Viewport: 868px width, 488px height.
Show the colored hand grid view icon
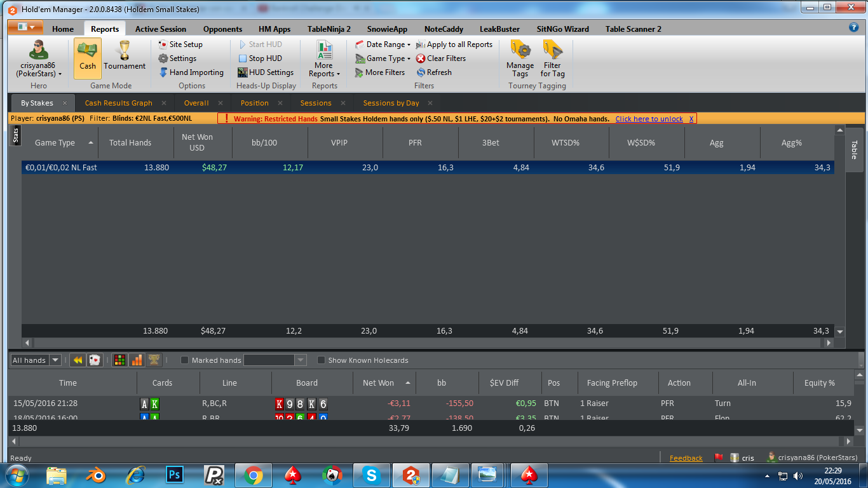[119, 360]
